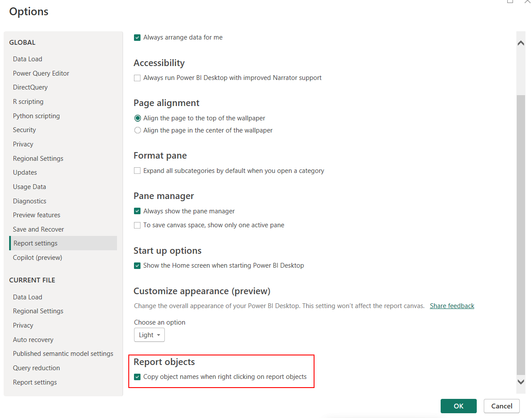
Task: Select "Python scripting" under Global
Action: [x=36, y=116]
